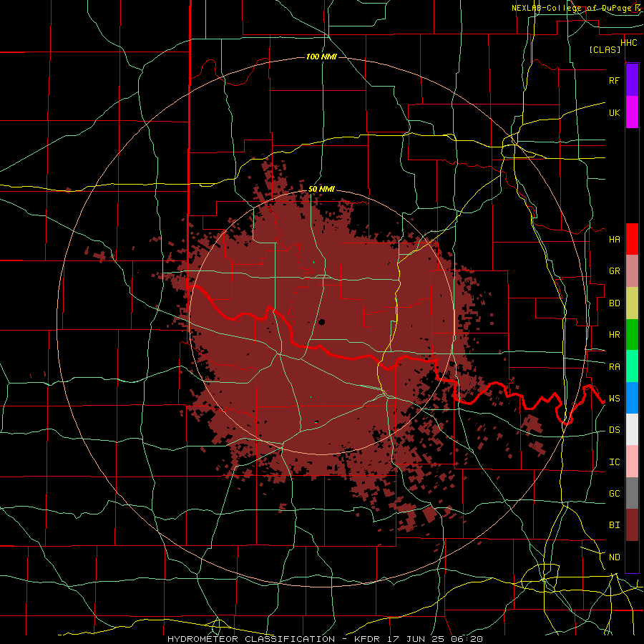
Task: Click the RF legend label
Action: [615, 80]
